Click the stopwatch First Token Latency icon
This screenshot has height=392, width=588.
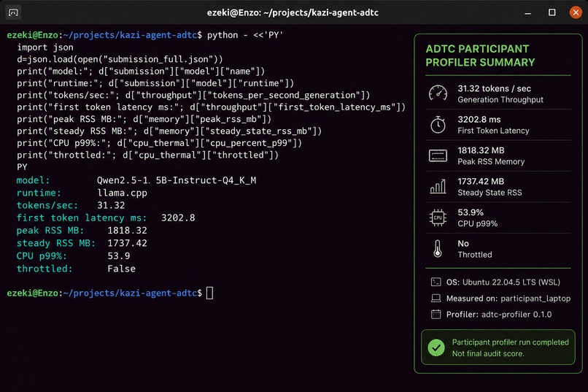pos(438,125)
